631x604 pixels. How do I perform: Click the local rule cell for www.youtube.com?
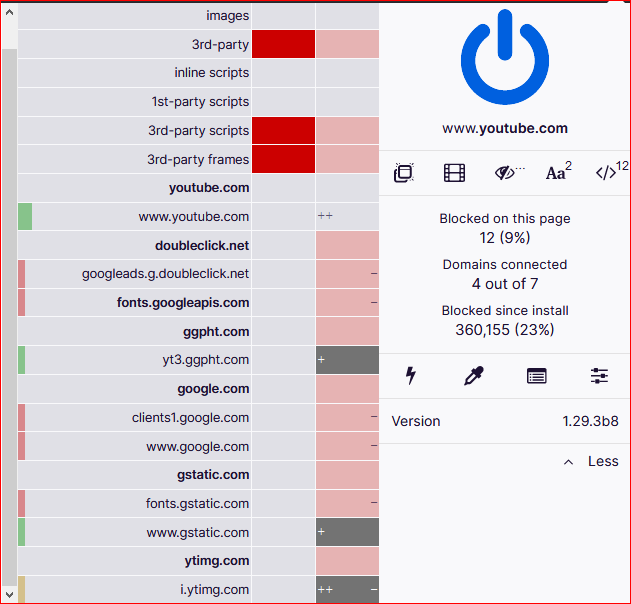[x=347, y=216]
